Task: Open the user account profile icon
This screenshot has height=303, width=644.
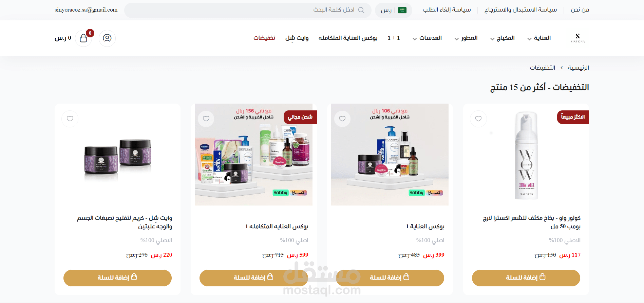Action: coord(107,38)
